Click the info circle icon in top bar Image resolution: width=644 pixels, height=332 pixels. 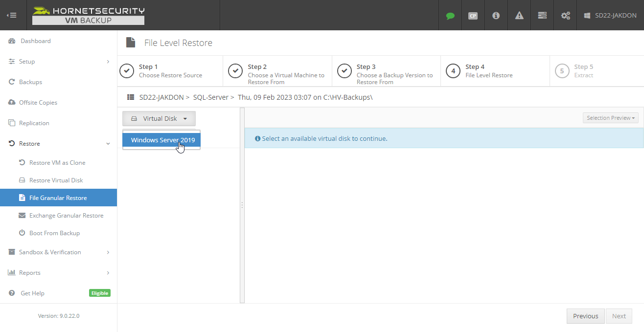(x=496, y=15)
